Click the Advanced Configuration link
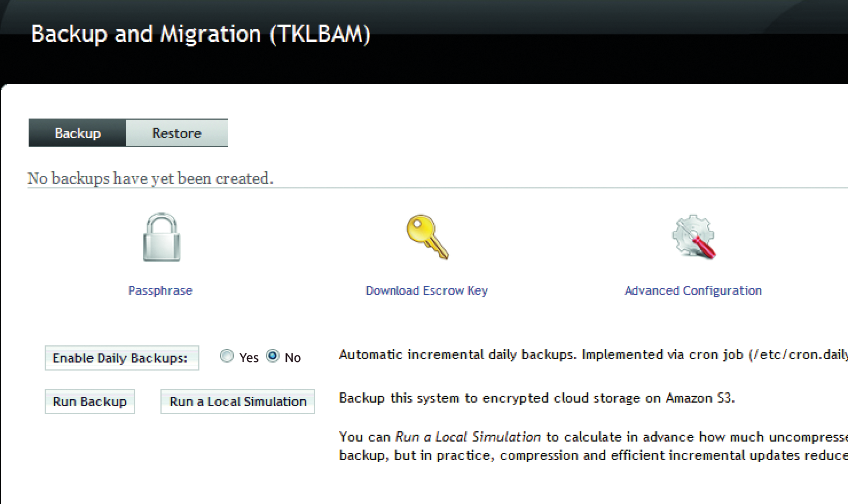 [x=693, y=290]
